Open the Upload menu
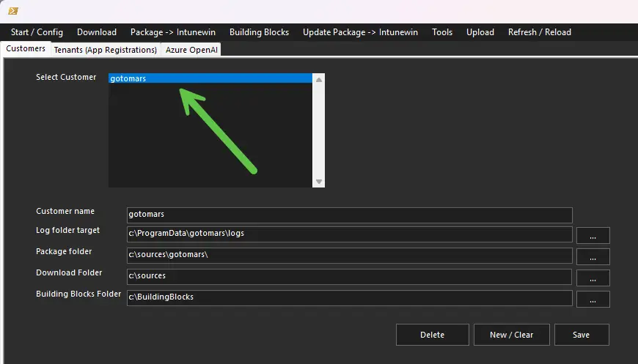This screenshot has width=638, height=364. (x=480, y=32)
